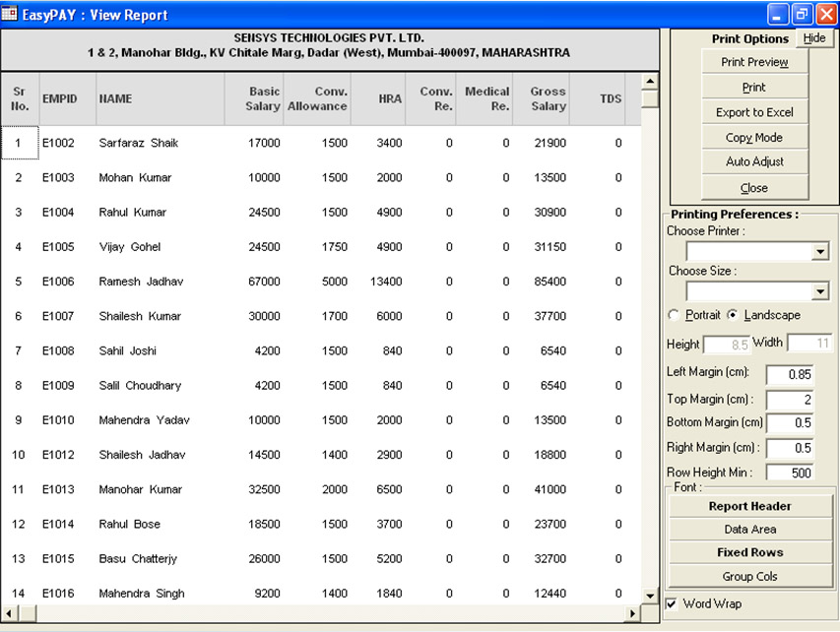840x632 pixels.
Task: Click the horizontal scrollbar right arrow
Action: 632,613
